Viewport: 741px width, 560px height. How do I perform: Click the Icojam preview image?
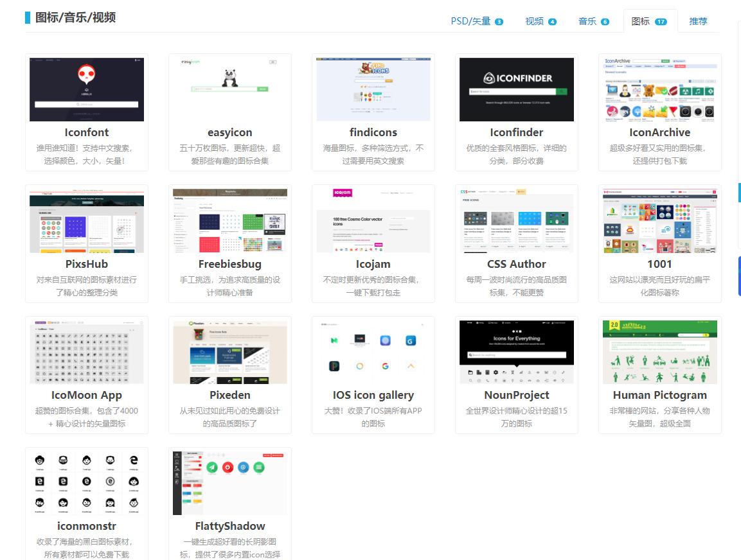[373, 220]
